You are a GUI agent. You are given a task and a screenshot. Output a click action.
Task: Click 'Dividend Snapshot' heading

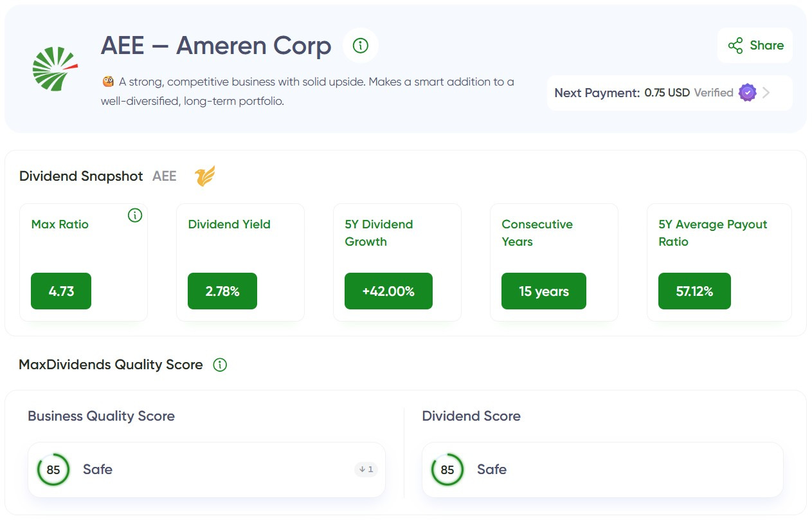pos(81,176)
